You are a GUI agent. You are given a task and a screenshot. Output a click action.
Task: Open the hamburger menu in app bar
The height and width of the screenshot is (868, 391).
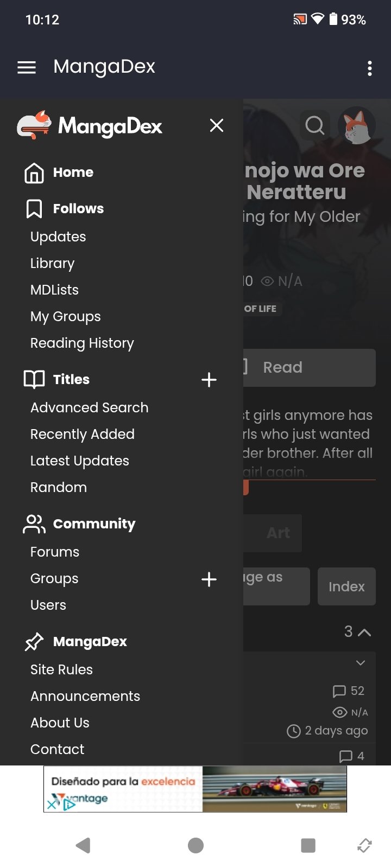[x=27, y=67]
